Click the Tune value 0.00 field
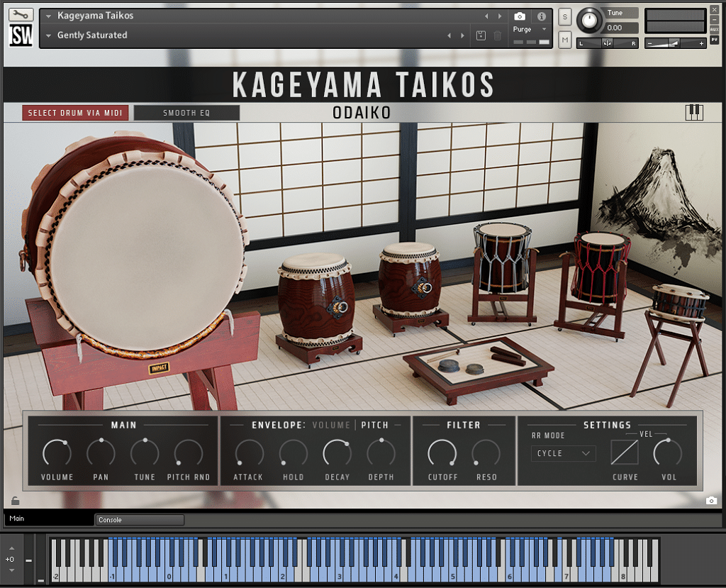Screen dimensions: 726x588 pyautogui.click(x=620, y=28)
